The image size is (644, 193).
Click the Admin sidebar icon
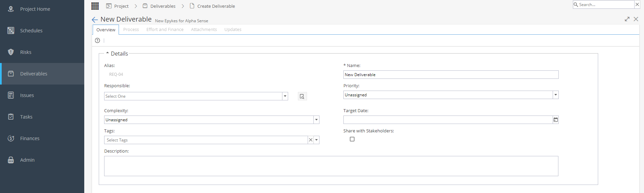tap(11, 160)
